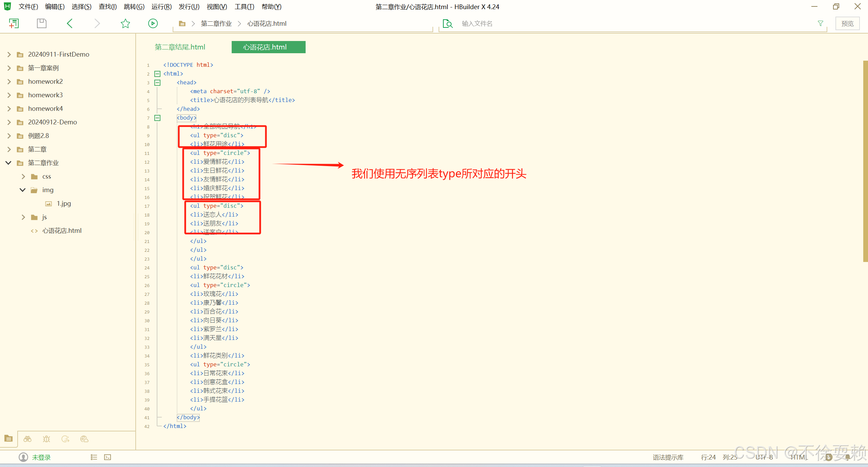Toggle the body tag fold marker
868x467 pixels.
pyautogui.click(x=157, y=118)
